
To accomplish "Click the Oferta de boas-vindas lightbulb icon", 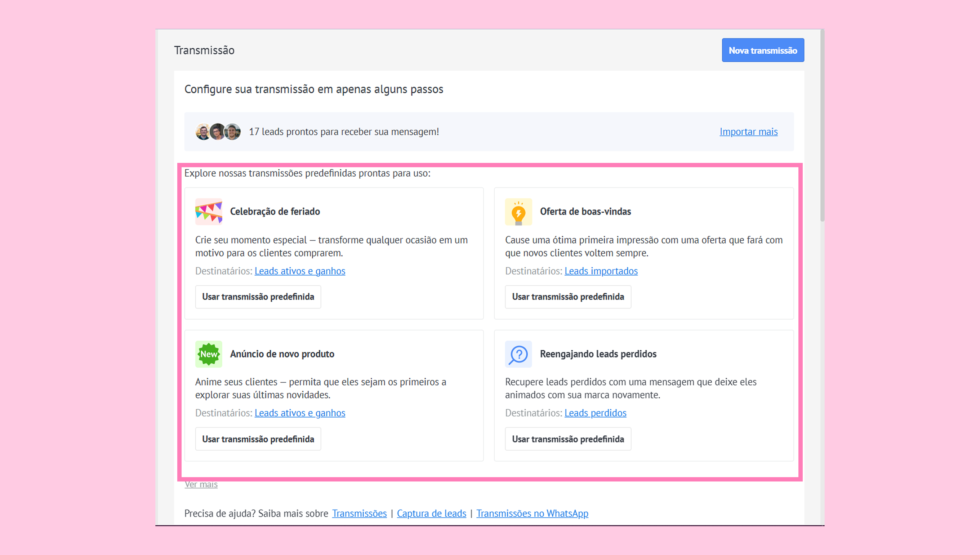I will pyautogui.click(x=518, y=212).
